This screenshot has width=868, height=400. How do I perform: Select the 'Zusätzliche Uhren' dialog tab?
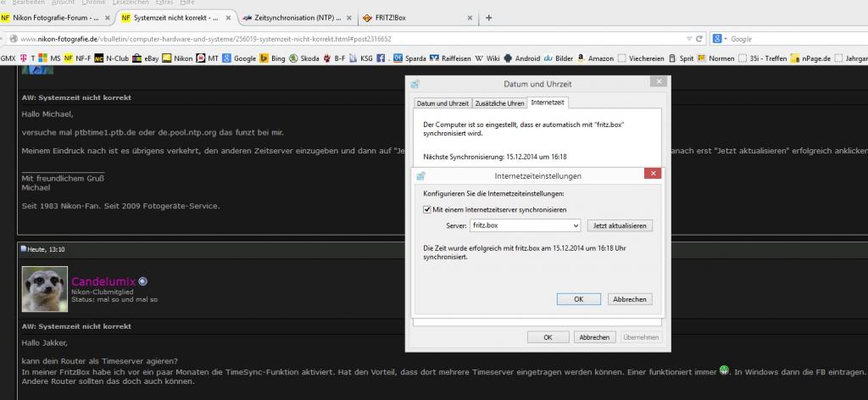click(499, 103)
